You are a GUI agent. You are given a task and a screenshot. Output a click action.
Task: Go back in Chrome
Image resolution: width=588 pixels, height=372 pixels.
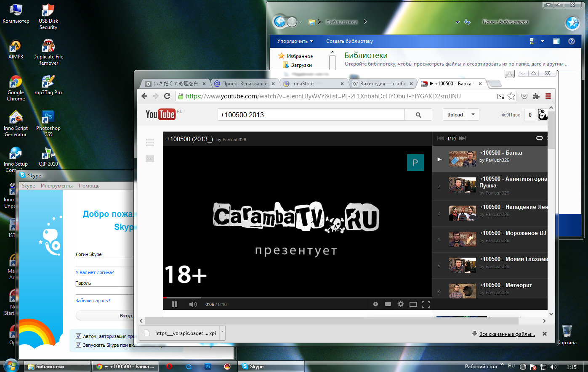pyautogui.click(x=144, y=96)
